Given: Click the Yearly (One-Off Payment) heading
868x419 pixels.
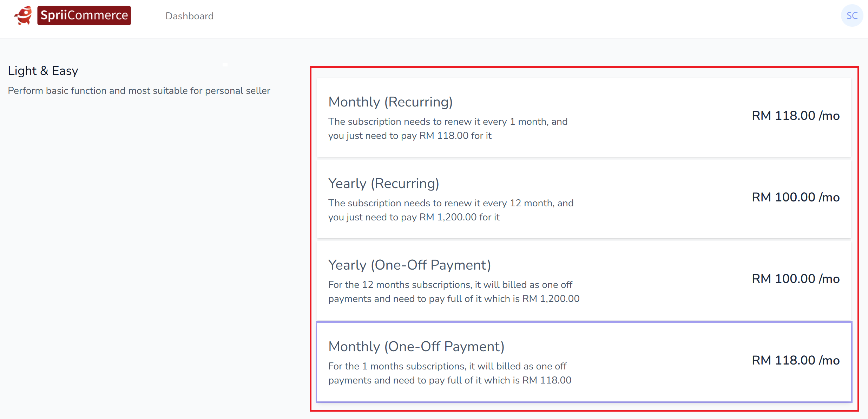Looking at the screenshot, I should [x=409, y=265].
